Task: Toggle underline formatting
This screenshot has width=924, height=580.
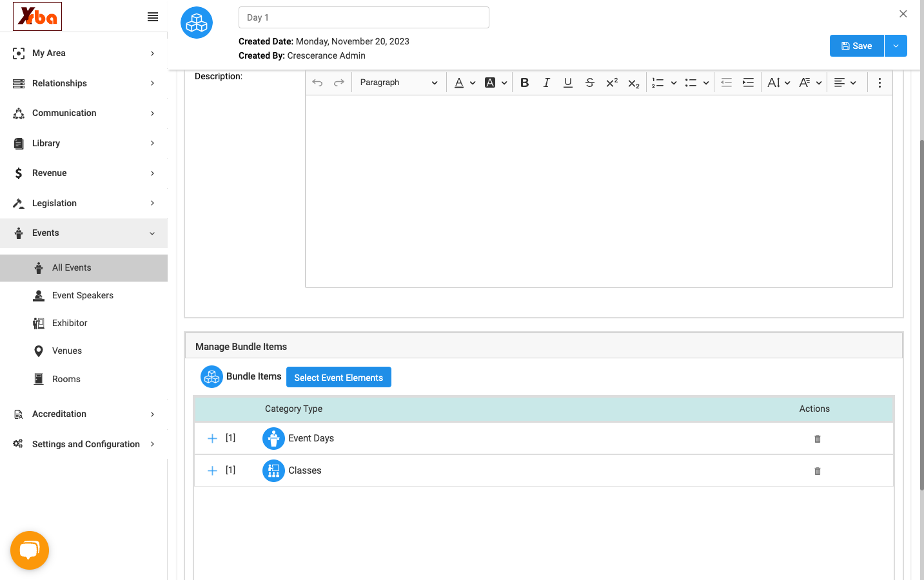Action: (x=568, y=82)
